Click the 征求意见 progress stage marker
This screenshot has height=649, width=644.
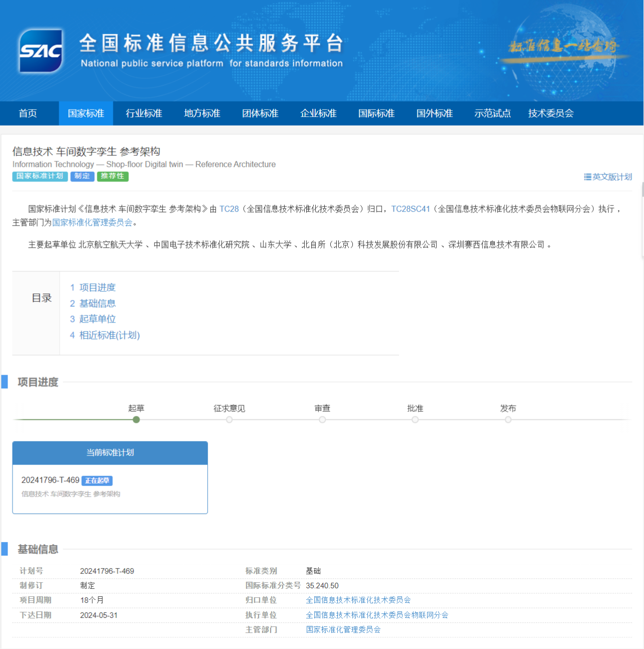tap(229, 419)
